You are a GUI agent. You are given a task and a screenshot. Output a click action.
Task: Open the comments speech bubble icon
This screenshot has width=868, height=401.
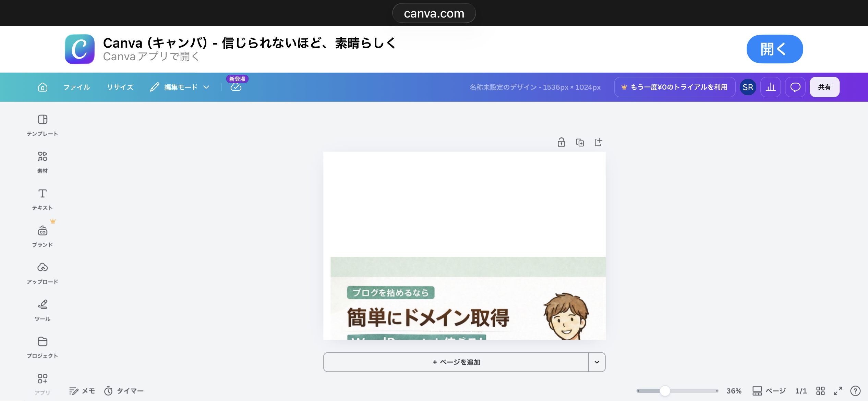(x=795, y=87)
